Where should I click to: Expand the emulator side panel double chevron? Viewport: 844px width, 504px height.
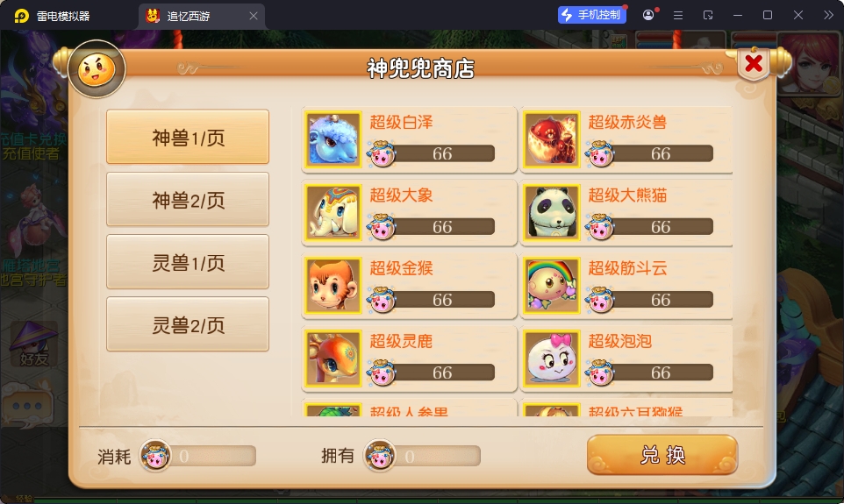(x=828, y=15)
